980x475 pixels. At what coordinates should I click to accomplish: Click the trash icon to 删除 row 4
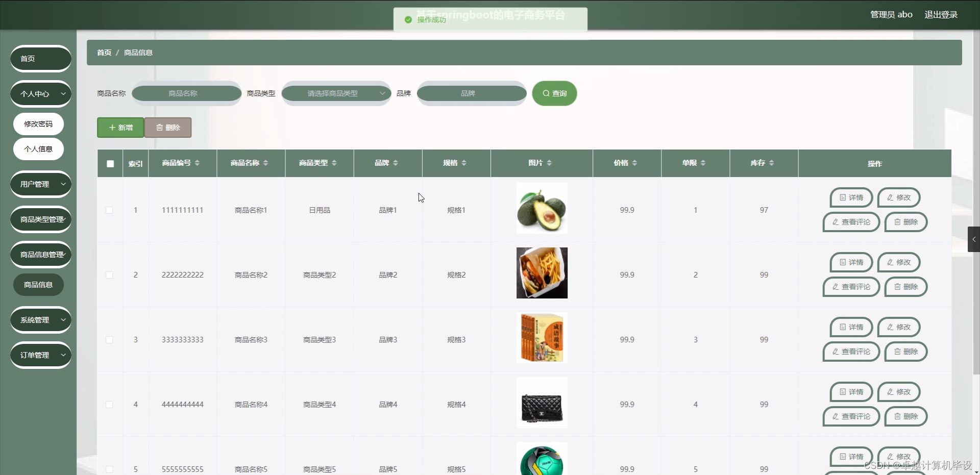coord(897,416)
